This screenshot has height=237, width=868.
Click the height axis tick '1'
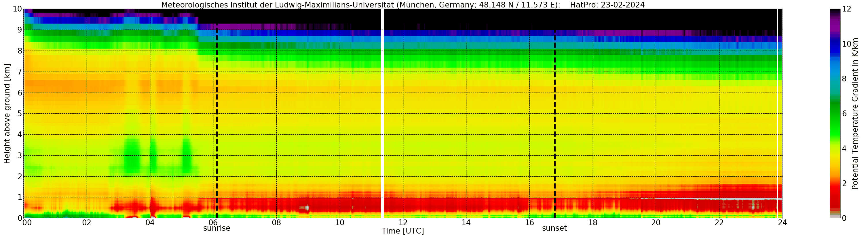(20, 197)
